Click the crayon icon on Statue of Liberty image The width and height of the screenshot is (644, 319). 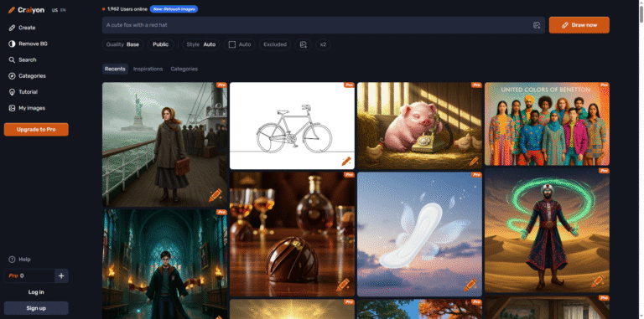pos(216,195)
